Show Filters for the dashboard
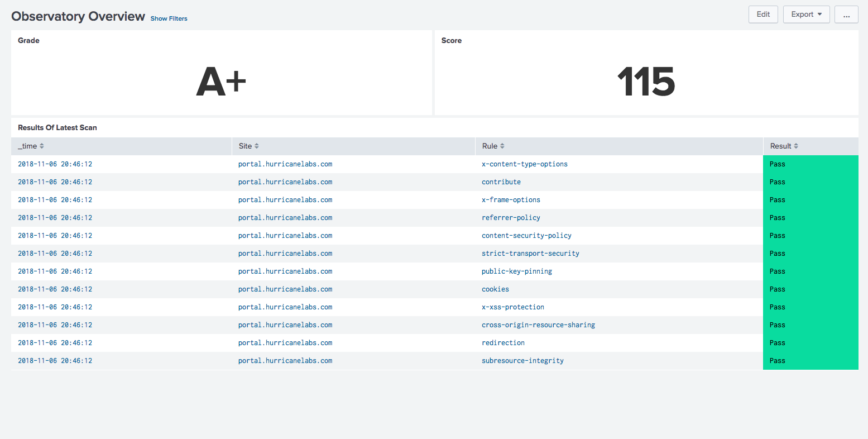868x439 pixels. (169, 18)
